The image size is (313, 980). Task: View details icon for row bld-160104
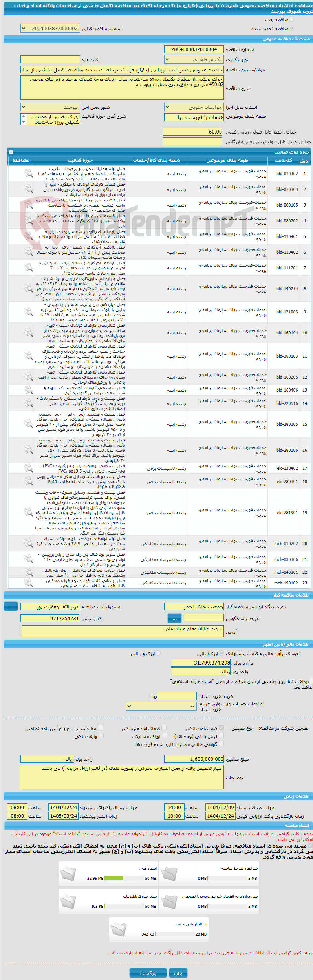(x=28, y=333)
